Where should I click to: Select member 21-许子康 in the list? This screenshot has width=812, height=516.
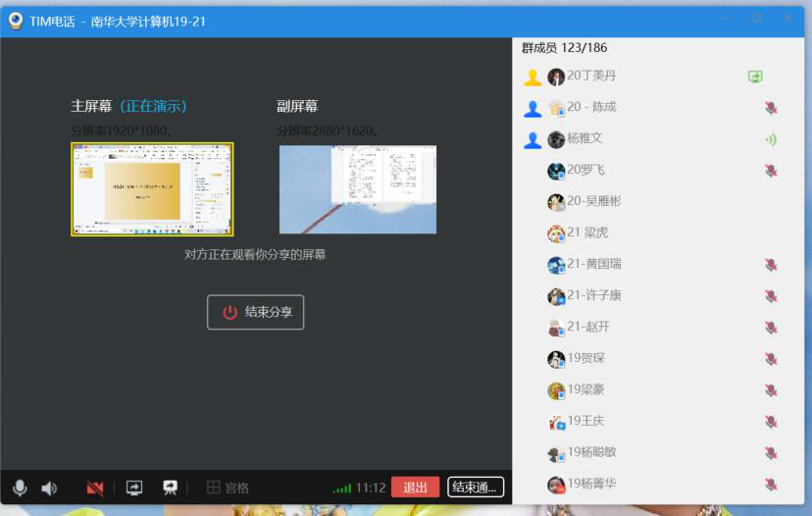coord(594,295)
